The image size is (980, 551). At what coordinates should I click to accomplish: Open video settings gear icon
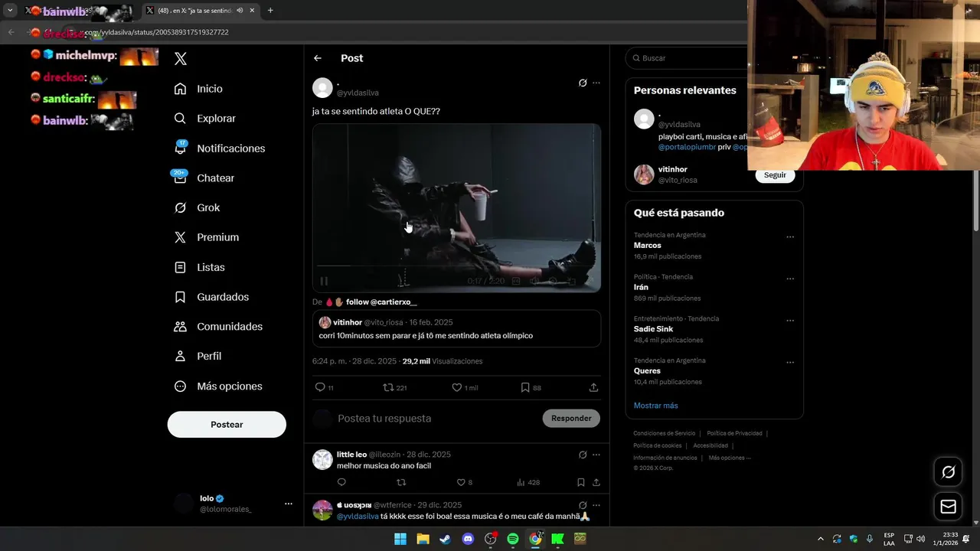[553, 281]
